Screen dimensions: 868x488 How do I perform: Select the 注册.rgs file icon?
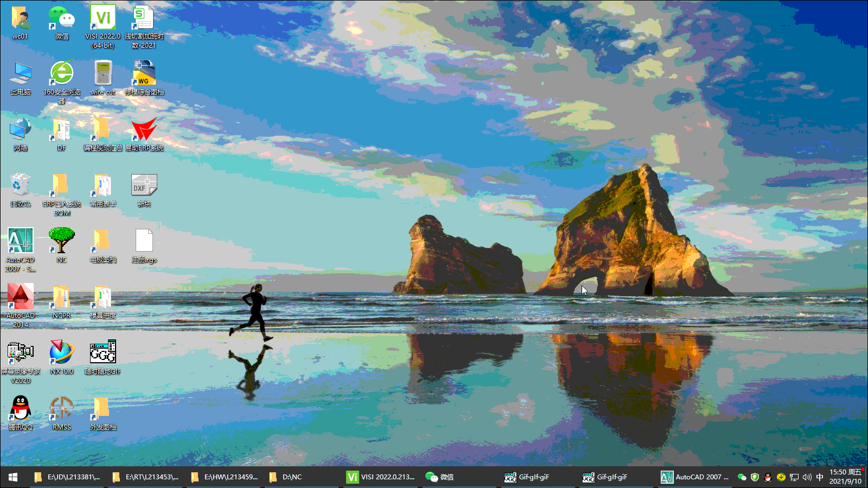pos(144,246)
